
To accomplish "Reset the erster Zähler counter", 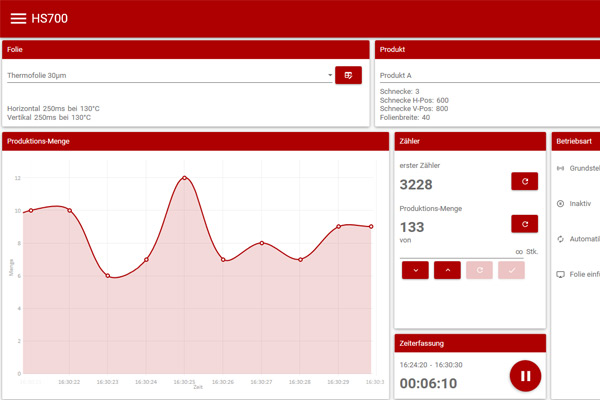I will [525, 181].
